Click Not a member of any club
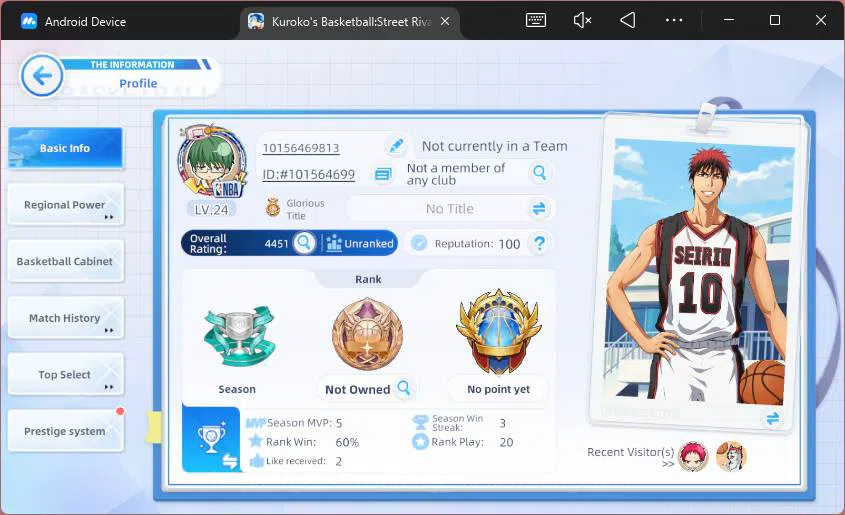The width and height of the screenshot is (845, 515). (456, 174)
